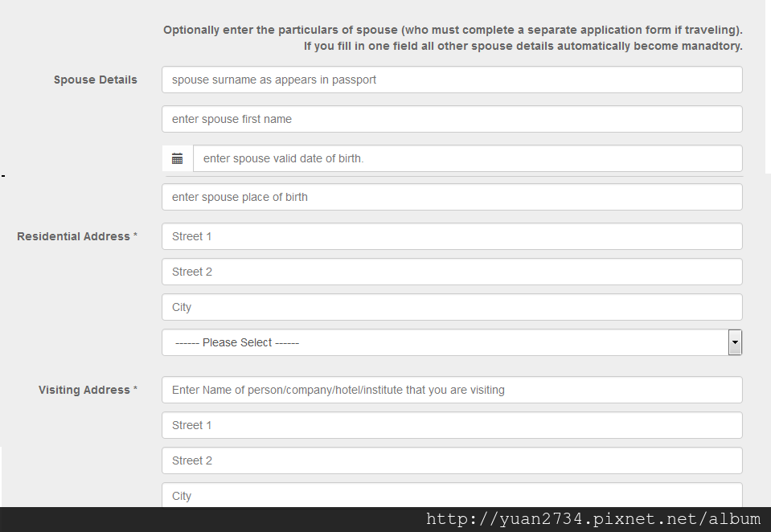
Task: Select the Spouse Details label
Action: pos(96,80)
